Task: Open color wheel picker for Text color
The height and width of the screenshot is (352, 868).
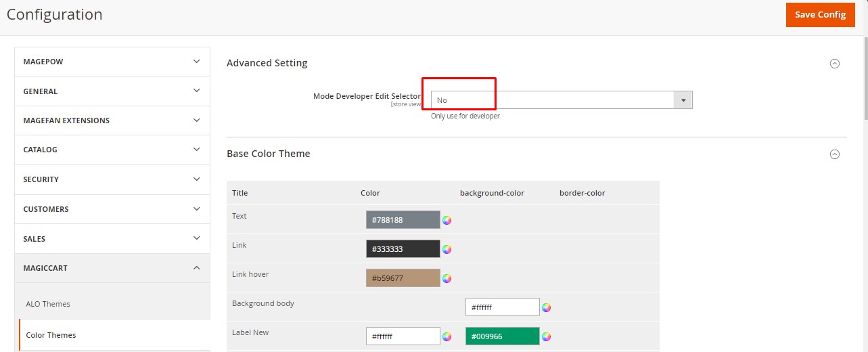Action: (447, 220)
